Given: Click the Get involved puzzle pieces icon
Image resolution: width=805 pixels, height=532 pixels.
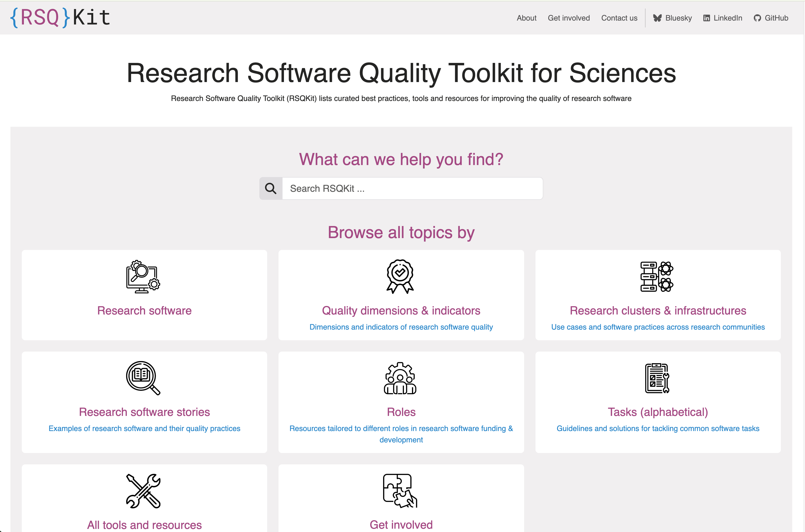Looking at the screenshot, I should (400, 491).
